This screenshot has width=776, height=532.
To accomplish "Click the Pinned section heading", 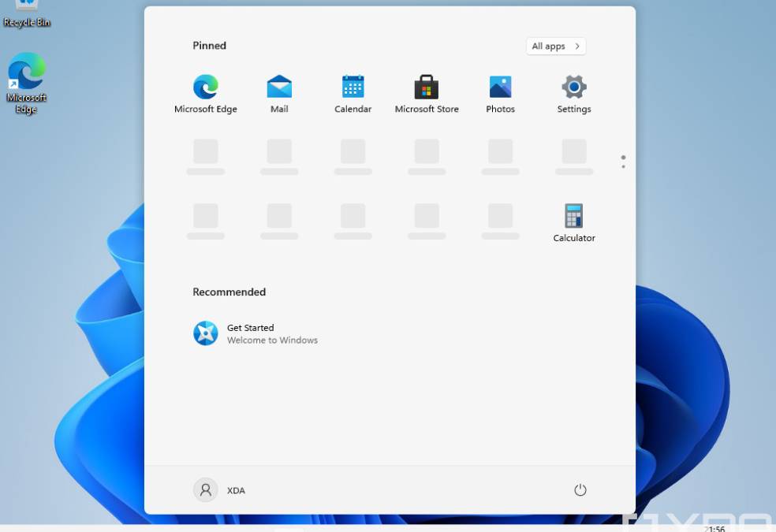I will pos(209,46).
